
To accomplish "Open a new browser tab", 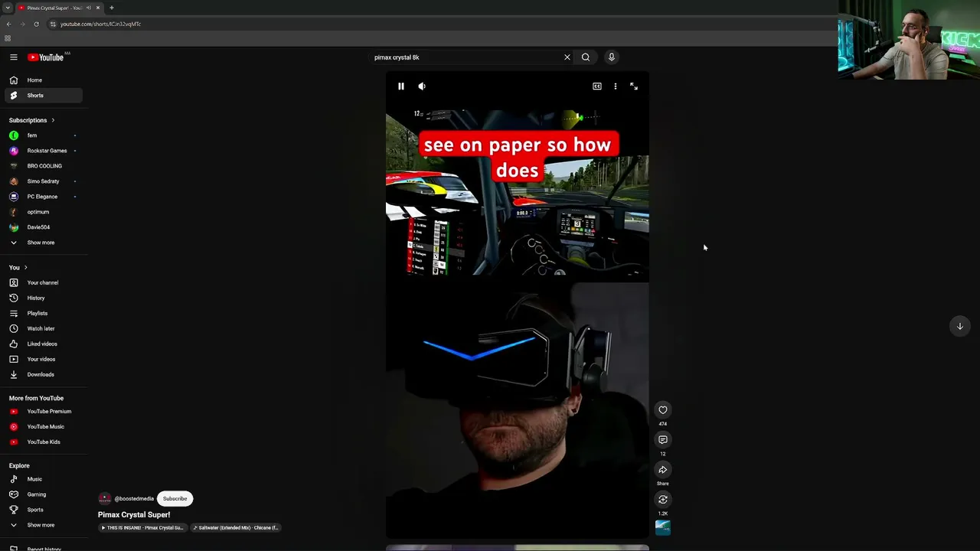I will pyautogui.click(x=112, y=8).
